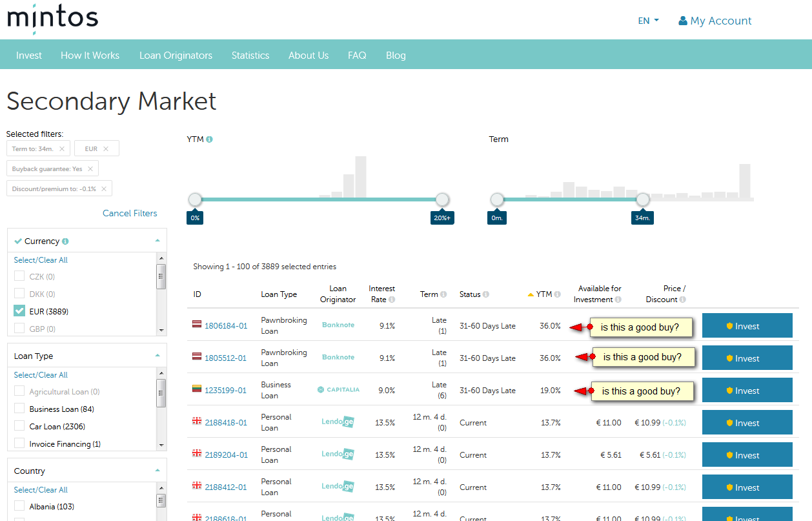Viewport: 812px width, 521px height.
Task: Remove the EUR filter chip
Action: click(106, 149)
